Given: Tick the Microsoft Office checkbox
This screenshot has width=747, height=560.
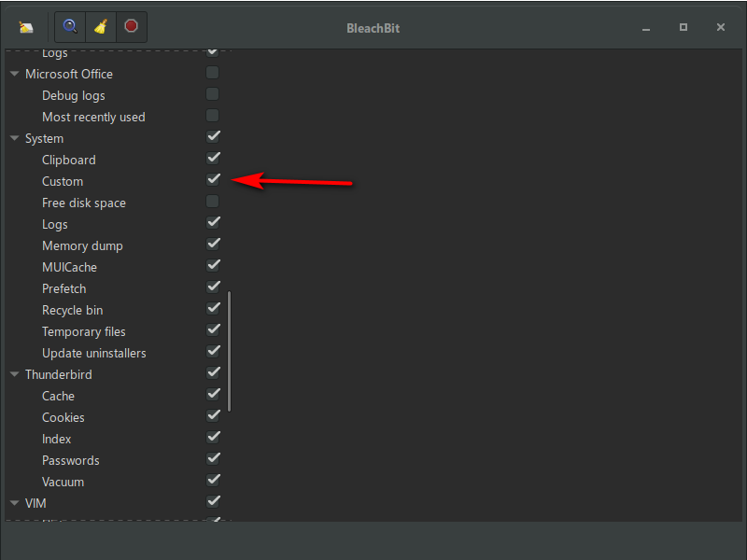Looking at the screenshot, I should 213,73.
